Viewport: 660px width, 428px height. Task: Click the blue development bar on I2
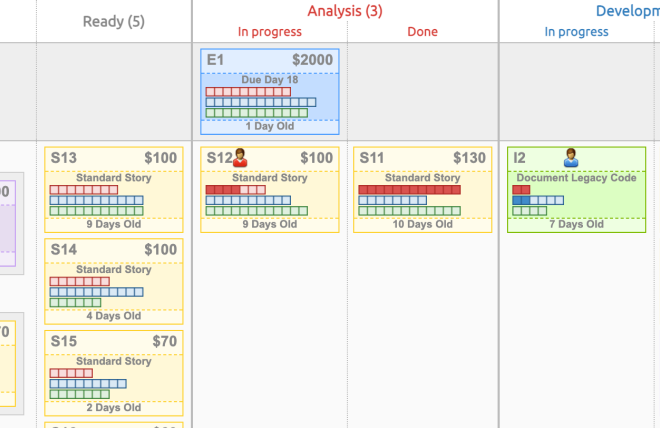[x=537, y=200]
